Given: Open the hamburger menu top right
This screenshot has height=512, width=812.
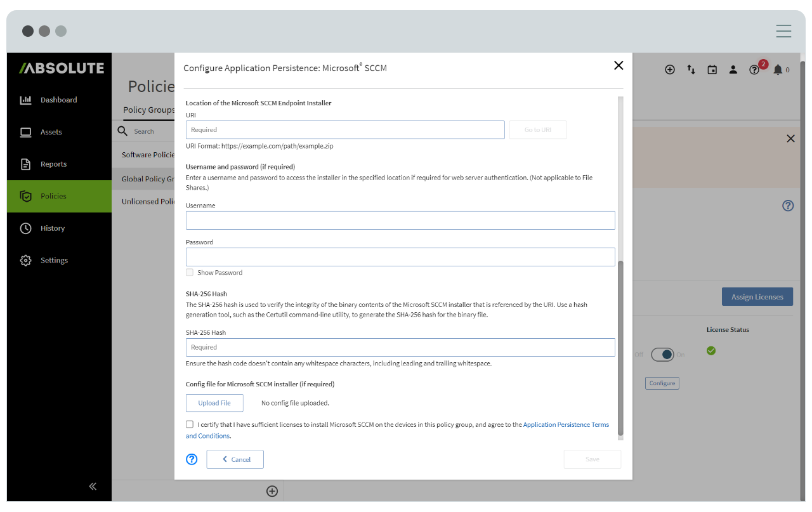Looking at the screenshot, I should pyautogui.click(x=783, y=30).
